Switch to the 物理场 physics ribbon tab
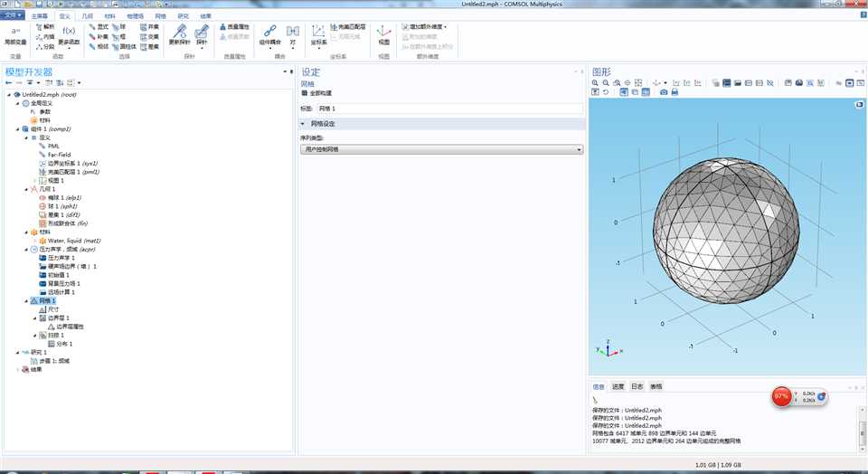Viewport: 868px width, 474px height. point(135,16)
